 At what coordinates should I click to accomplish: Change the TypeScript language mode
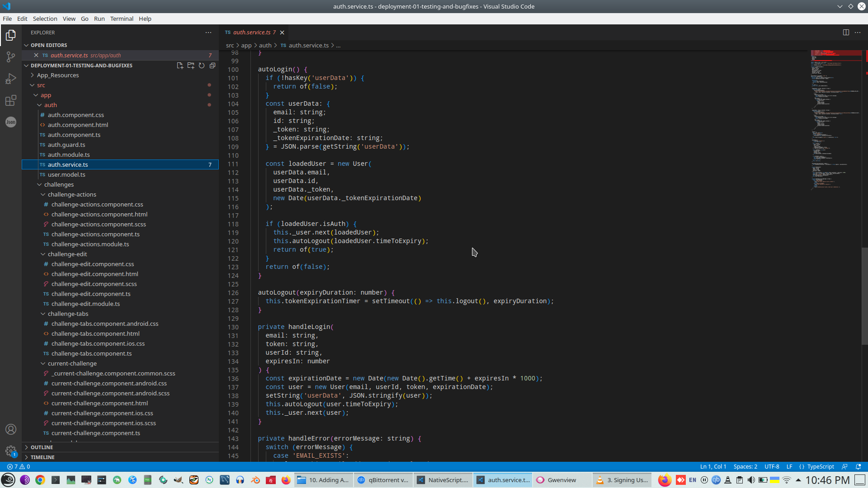pos(821,467)
